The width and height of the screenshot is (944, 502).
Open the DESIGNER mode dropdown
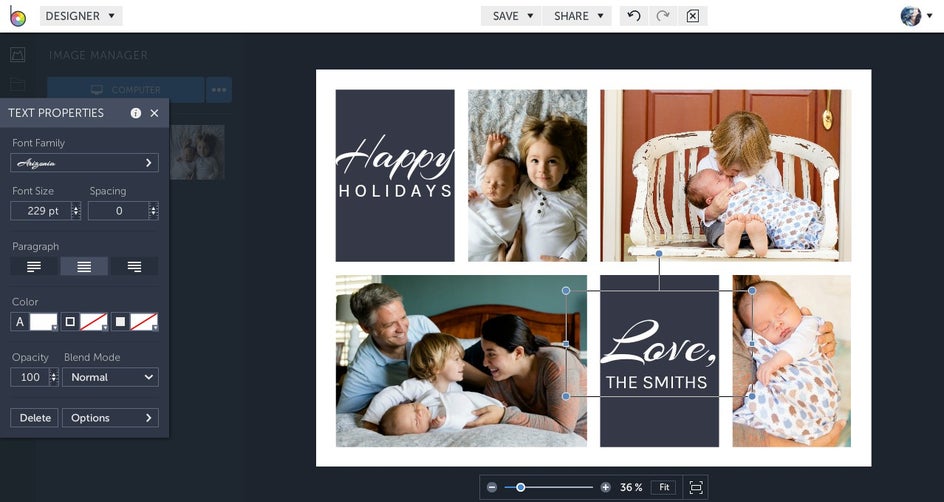click(x=81, y=16)
